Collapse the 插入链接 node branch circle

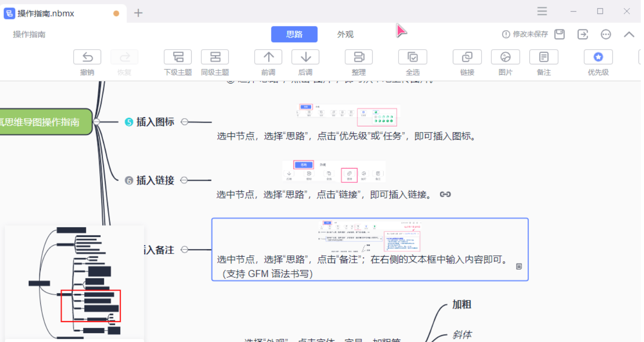point(185,180)
